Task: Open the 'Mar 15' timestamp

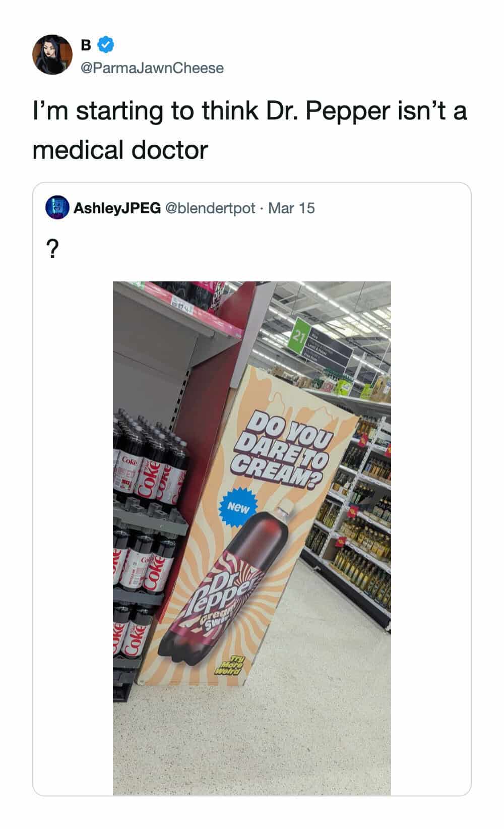Action: 291,208
